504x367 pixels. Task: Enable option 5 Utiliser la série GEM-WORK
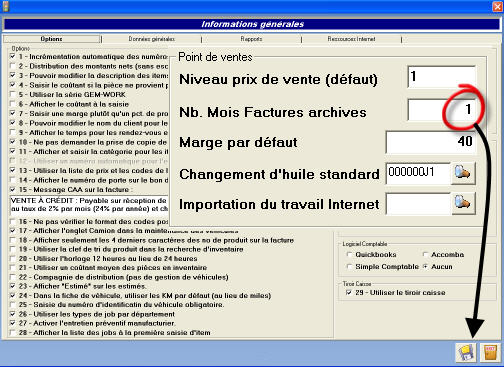point(13,94)
